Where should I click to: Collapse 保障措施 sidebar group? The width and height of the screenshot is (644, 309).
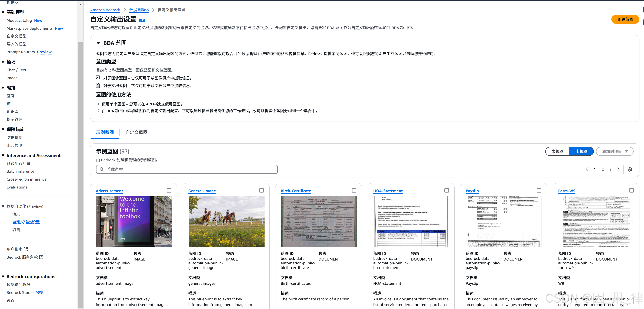(3, 129)
